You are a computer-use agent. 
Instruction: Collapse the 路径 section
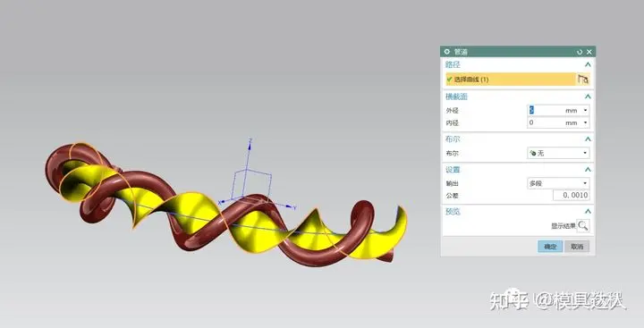coord(588,64)
